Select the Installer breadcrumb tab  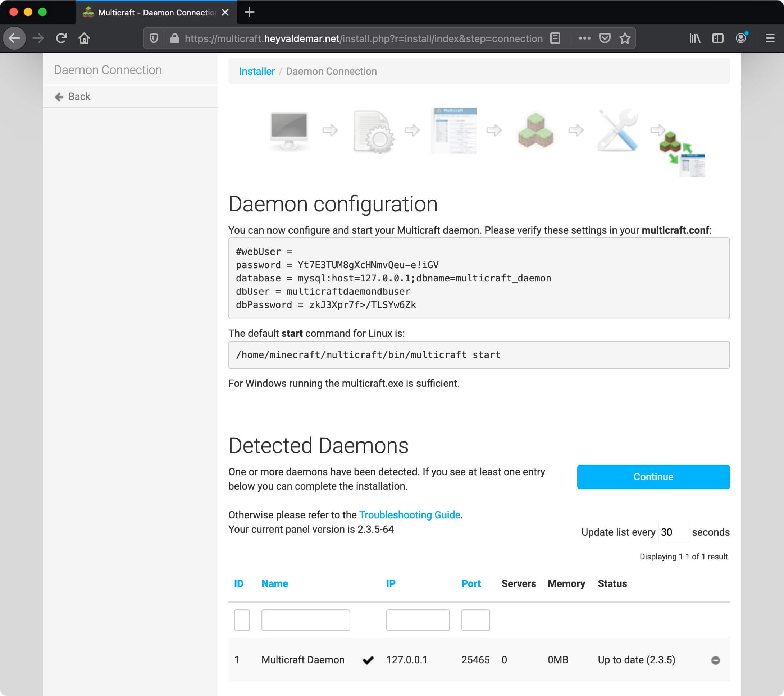click(257, 70)
